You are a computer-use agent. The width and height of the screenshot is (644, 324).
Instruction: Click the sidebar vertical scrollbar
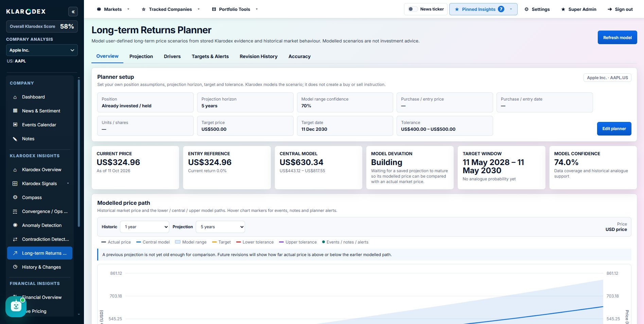pyautogui.click(x=79, y=153)
